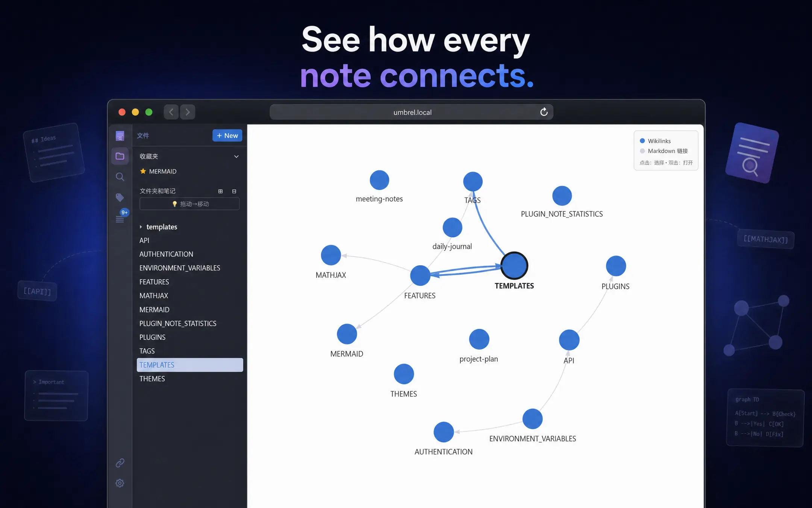Open the settings gear icon
The height and width of the screenshot is (508, 812).
[x=120, y=483]
